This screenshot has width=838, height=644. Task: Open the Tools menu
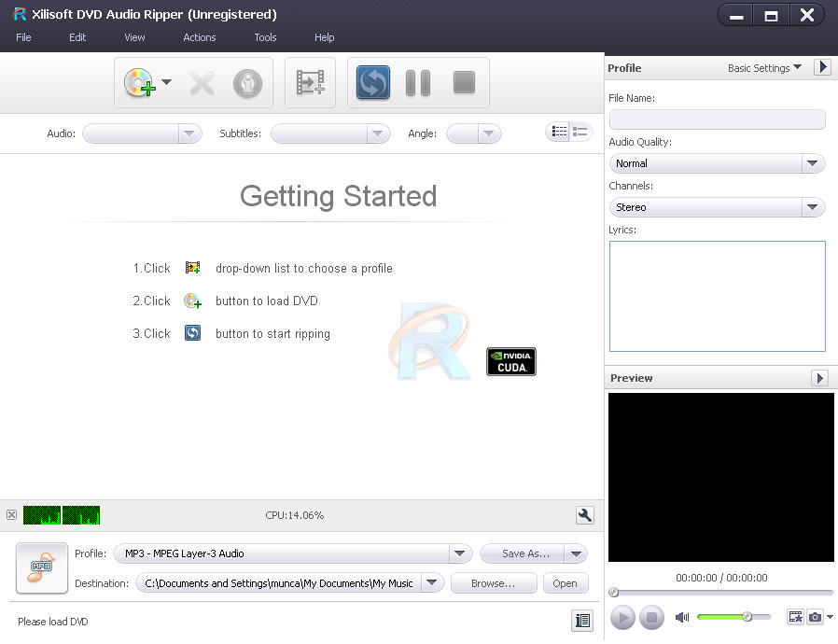tap(265, 37)
